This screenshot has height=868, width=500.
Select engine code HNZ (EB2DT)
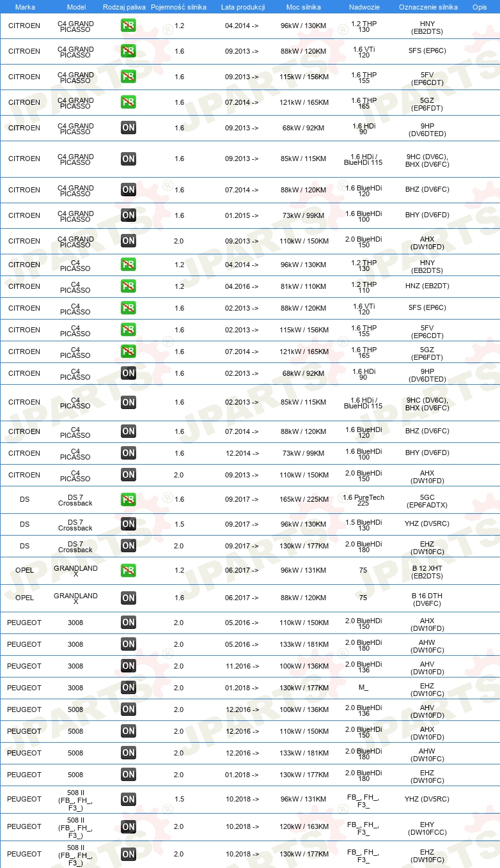[x=428, y=286]
